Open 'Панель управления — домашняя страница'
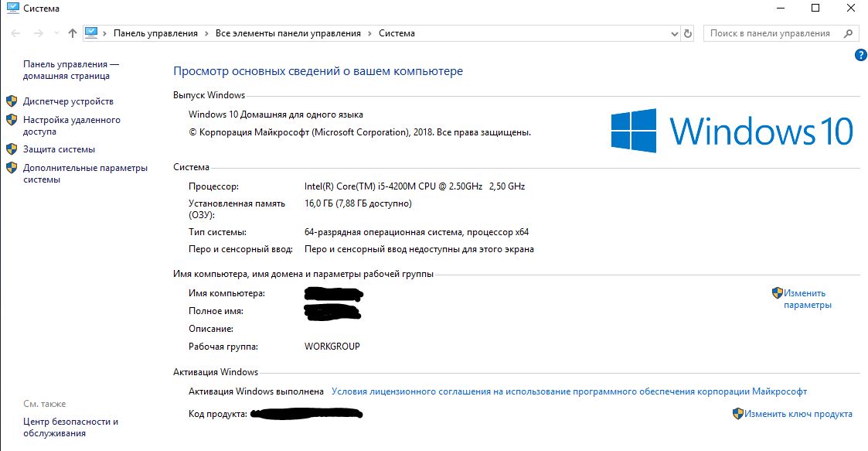 [71, 70]
